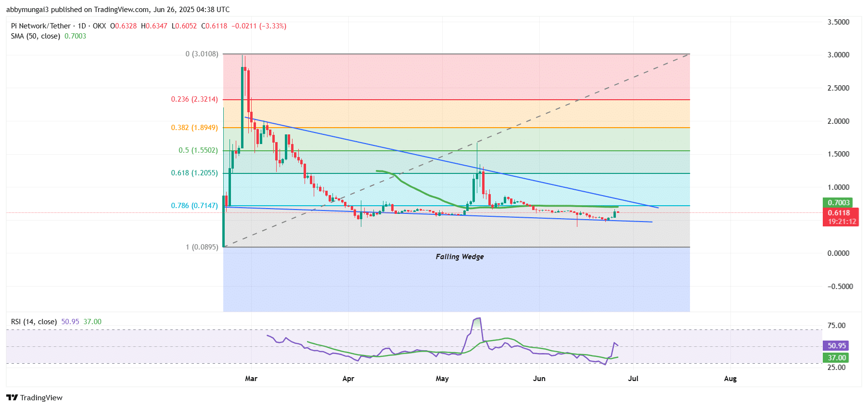Viewport: 868px width, 408px height.
Task: Click the high price H0.6347 value
Action: pyautogui.click(x=154, y=26)
